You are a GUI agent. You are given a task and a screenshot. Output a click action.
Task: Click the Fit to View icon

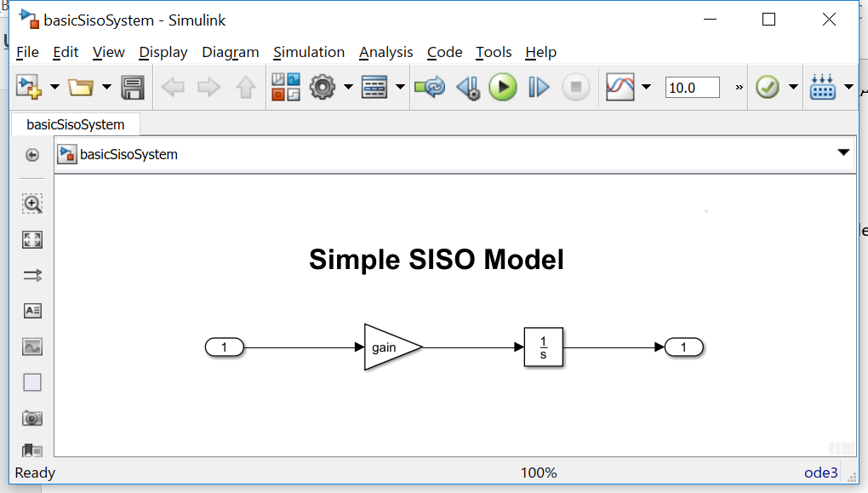[x=32, y=239]
